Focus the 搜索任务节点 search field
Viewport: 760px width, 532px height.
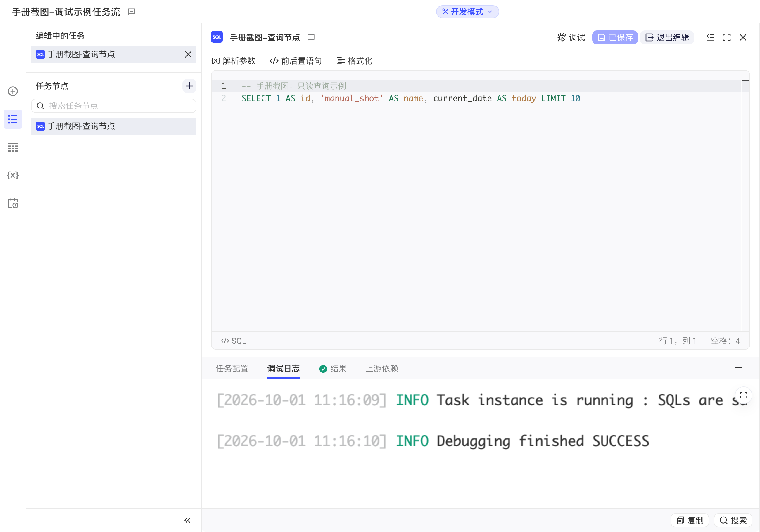113,106
